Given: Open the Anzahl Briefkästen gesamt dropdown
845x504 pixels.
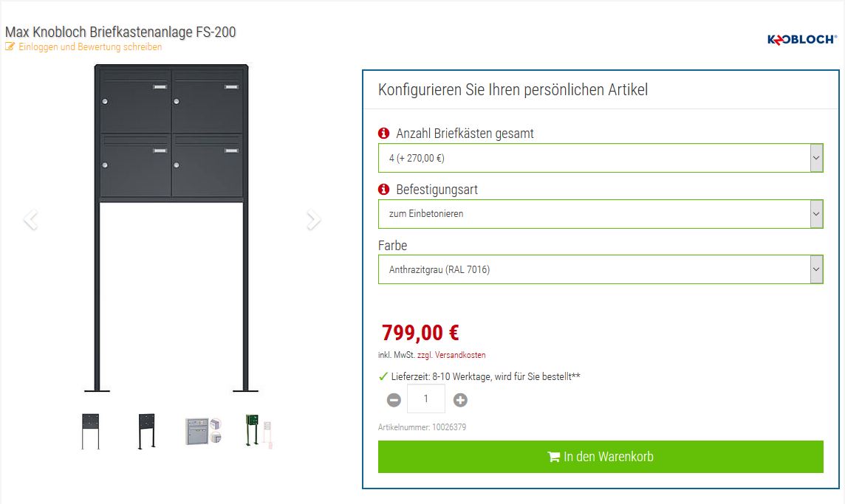Looking at the screenshot, I should click(600, 158).
